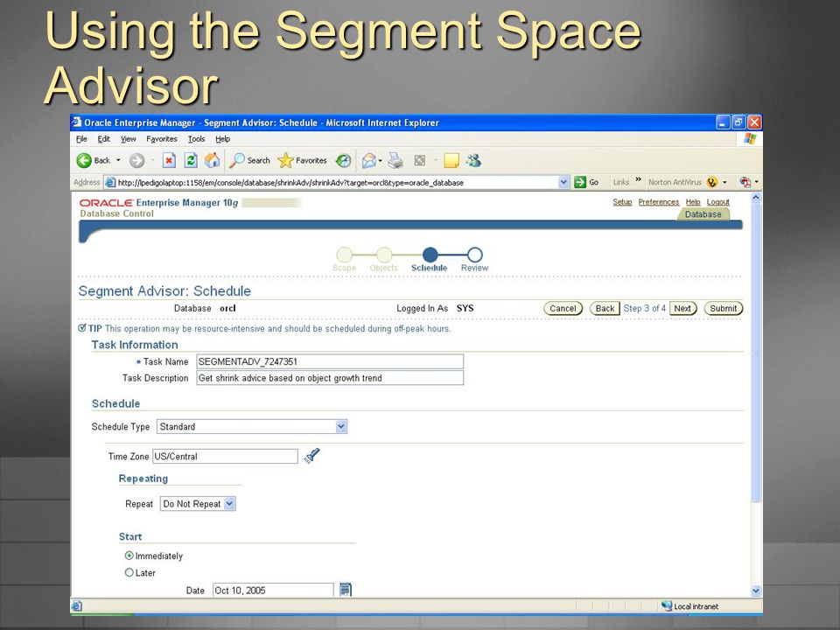The height and width of the screenshot is (630, 840).
Task: Open the Setup link
Action: pyautogui.click(x=622, y=202)
